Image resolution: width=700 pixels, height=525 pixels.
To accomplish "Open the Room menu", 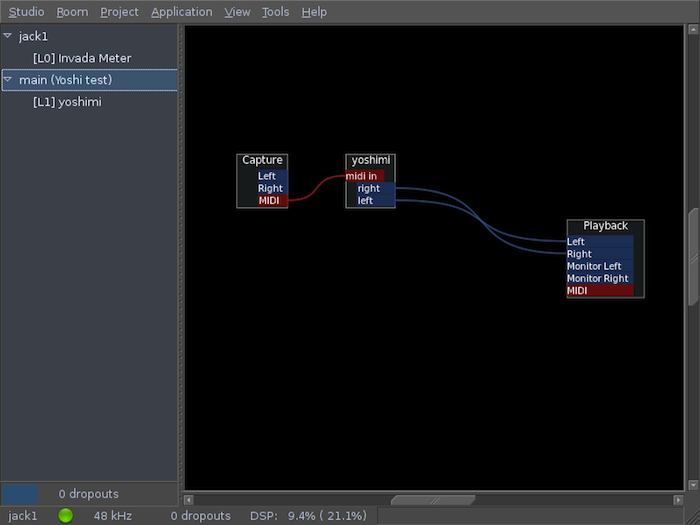I will coord(72,12).
